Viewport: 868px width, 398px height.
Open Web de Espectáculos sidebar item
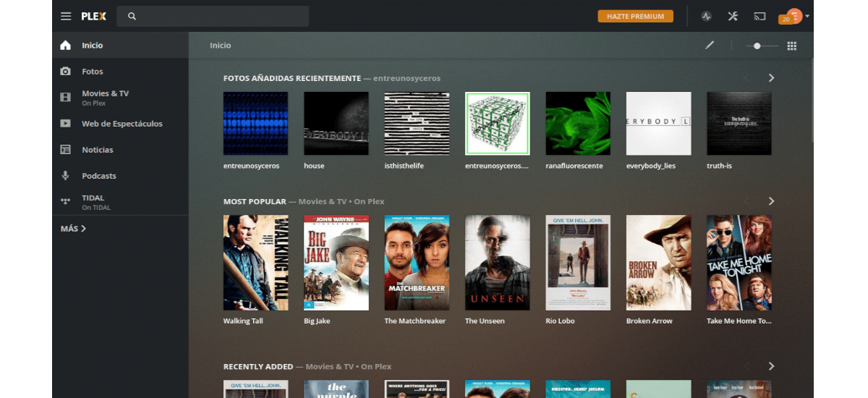pyautogui.click(x=122, y=124)
